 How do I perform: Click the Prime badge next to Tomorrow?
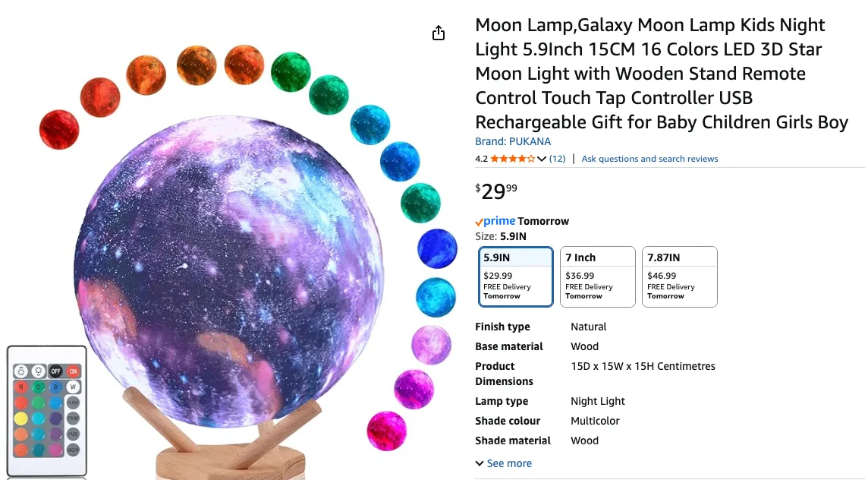pos(495,221)
